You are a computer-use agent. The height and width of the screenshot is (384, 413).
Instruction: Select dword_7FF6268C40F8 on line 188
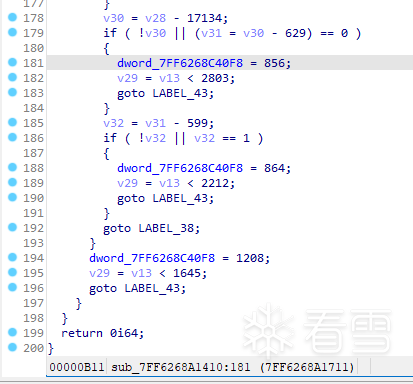pos(180,168)
